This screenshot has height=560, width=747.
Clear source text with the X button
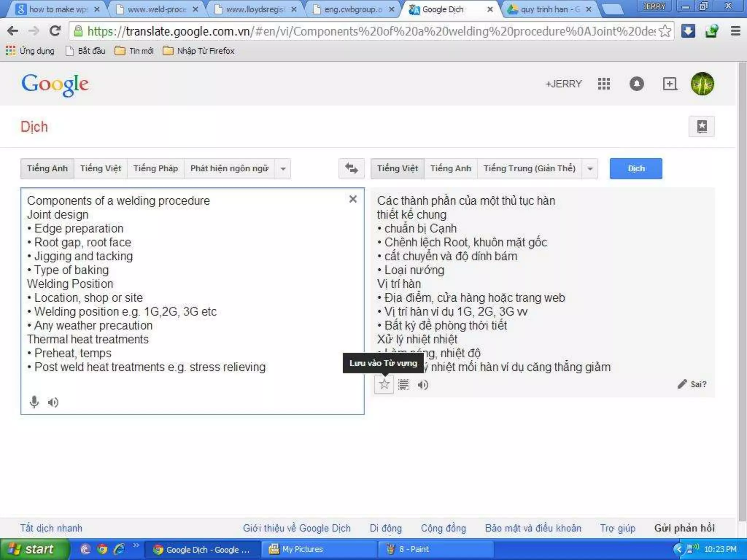(x=353, y=199)
